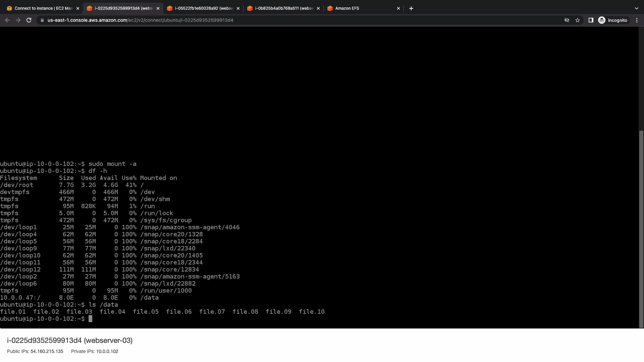
Task: Click the browser back arrow
Action: point(7,20)
